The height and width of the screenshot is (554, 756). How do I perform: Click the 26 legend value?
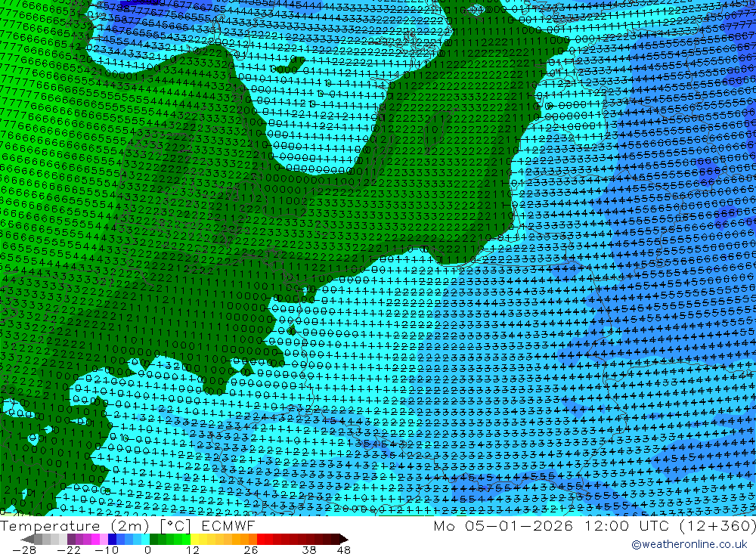[251, 550]
